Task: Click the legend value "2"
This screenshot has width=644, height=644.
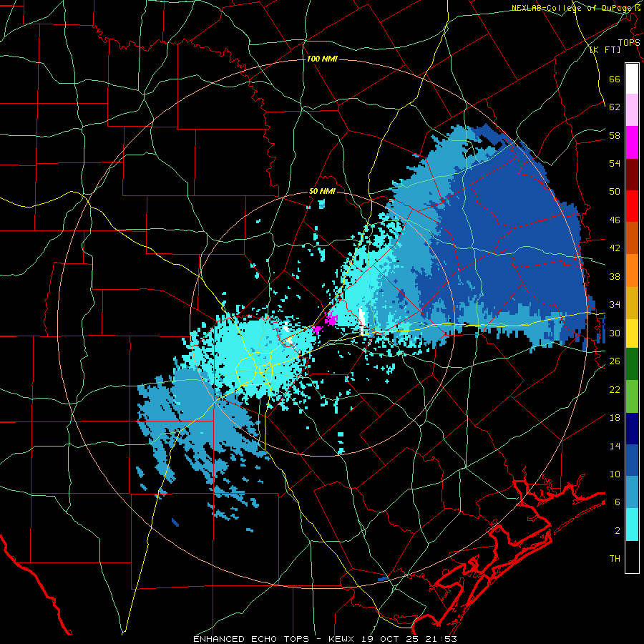Action: point(618,531)
